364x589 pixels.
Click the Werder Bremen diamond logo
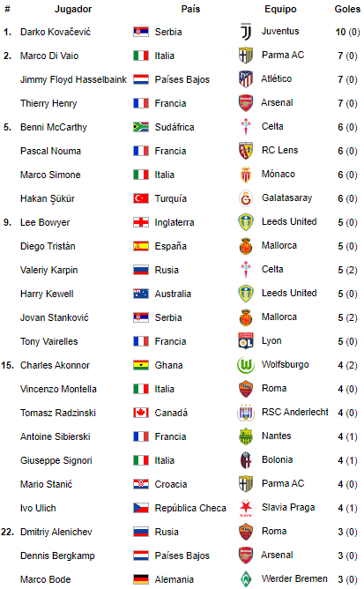point(246,579)
